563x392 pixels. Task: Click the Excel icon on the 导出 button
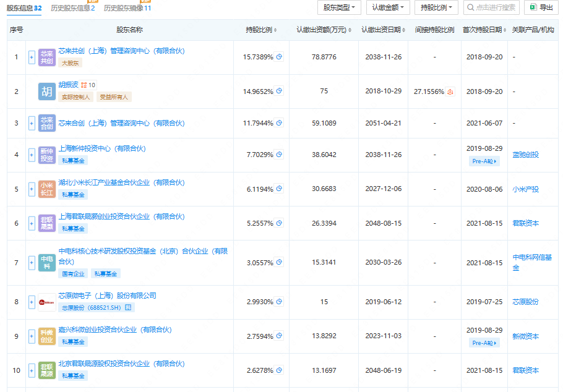point(533,7)
